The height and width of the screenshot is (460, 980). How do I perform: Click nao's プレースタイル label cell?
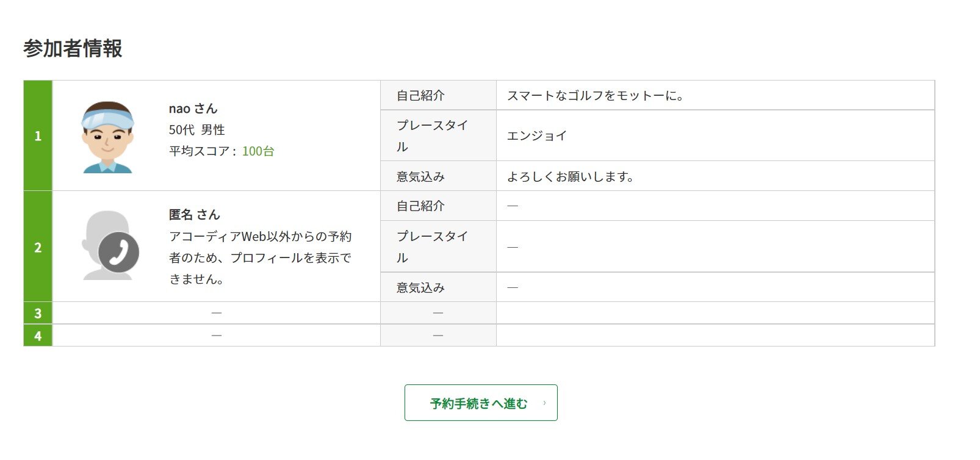coord(432,135)
